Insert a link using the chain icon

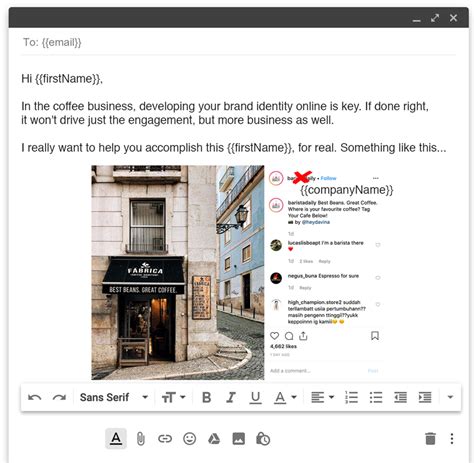(165, 439)
